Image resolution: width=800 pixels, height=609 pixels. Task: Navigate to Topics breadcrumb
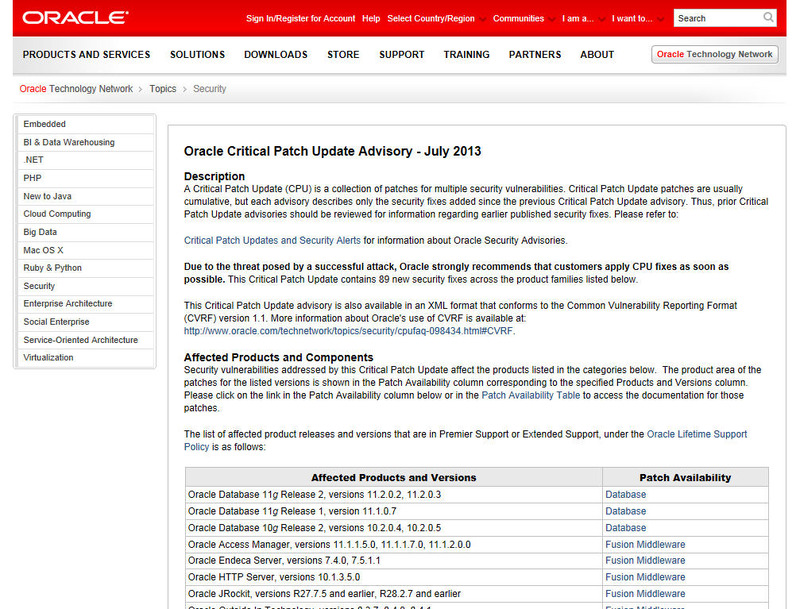[x=163, y=89]
